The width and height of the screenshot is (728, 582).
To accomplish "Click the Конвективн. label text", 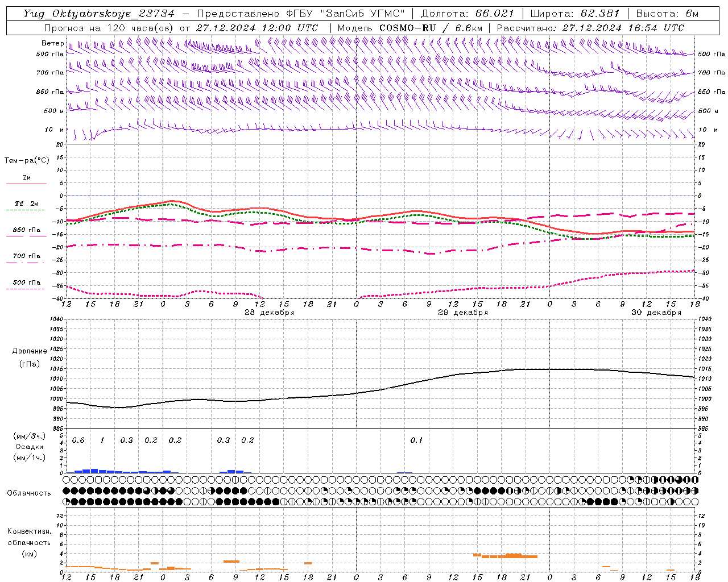I will tap(29, 531).
